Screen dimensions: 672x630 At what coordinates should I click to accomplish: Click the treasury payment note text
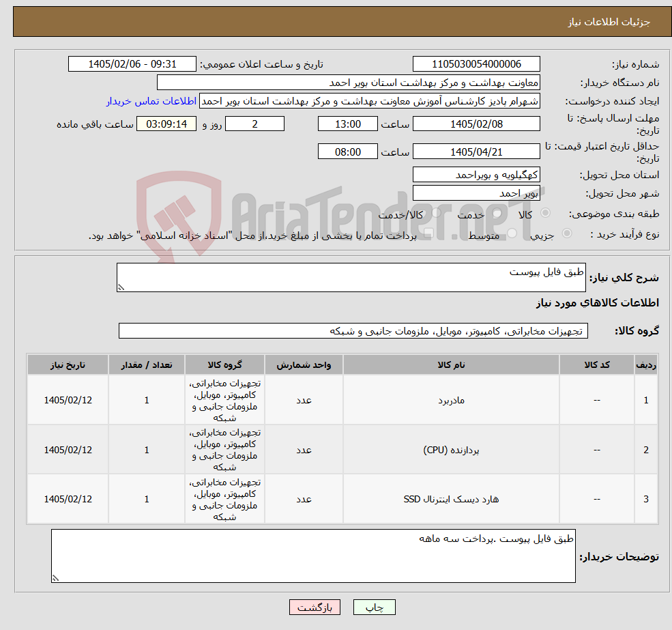252,235
